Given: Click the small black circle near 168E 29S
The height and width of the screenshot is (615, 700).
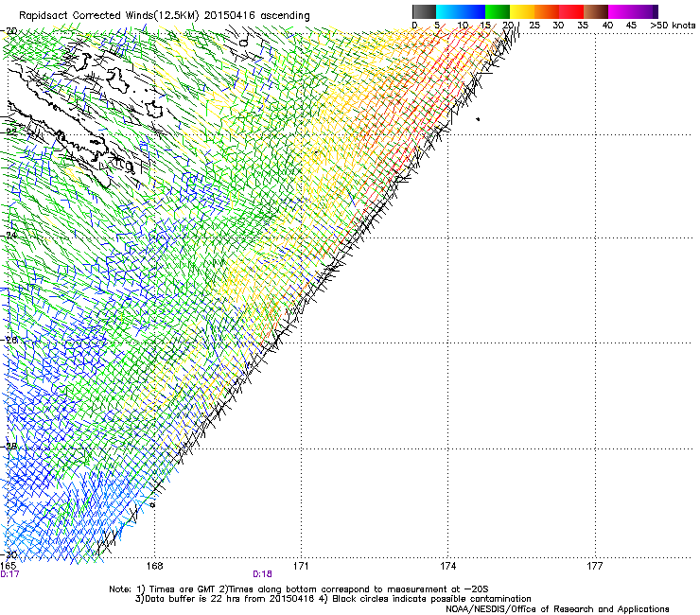Looking at the screenshot, I should tap(152, 504).
